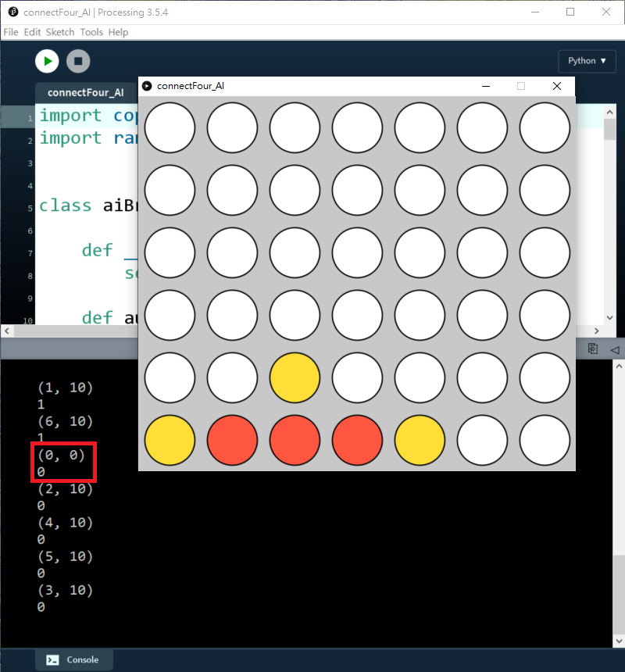625x672 pixels.
Task: Open the File menu
Action: point(11,32)
